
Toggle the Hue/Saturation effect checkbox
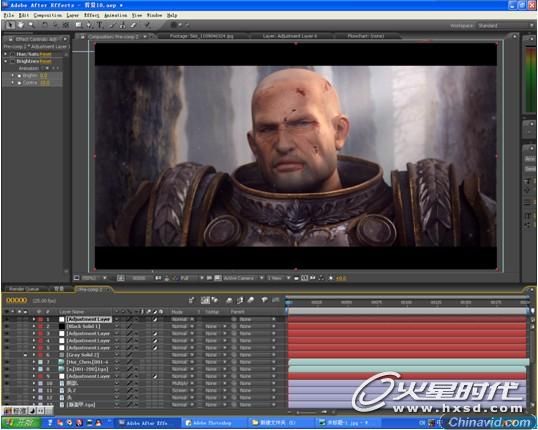tap(13, 54)
